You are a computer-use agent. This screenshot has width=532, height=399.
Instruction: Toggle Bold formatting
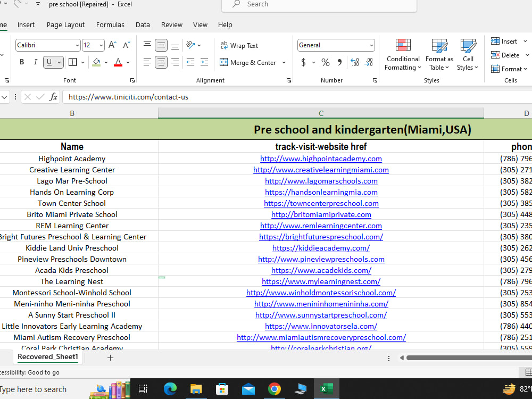click(22, 62)
